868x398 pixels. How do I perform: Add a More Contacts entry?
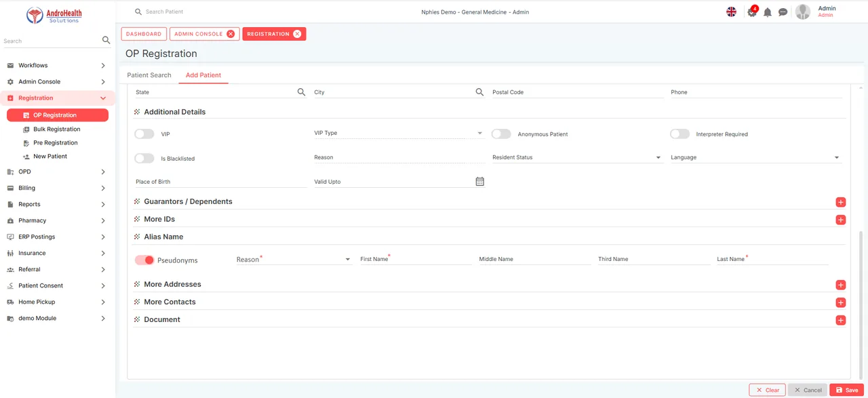[840, 302]
